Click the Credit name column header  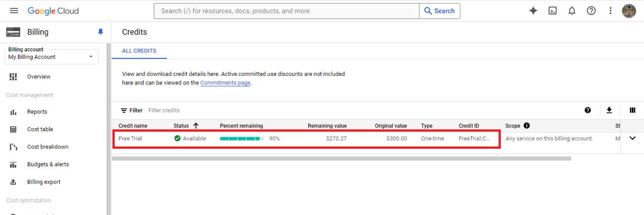(133, 126)
